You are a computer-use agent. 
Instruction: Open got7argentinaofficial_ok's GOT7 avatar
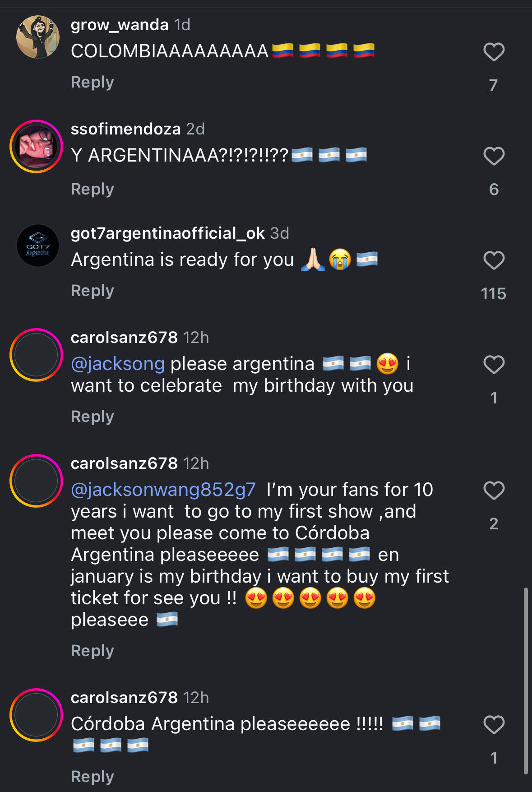pyautogui.click(x=38, y=246)
